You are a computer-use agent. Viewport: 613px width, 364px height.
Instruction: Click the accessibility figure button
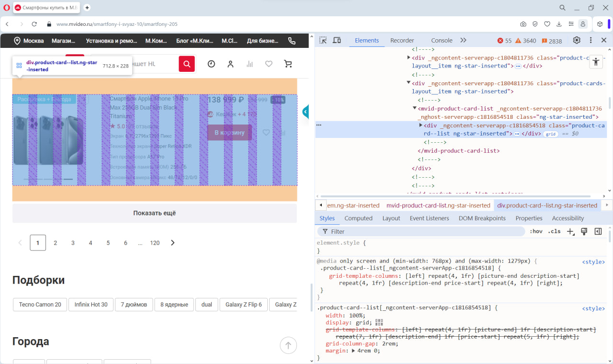point(596,61)
